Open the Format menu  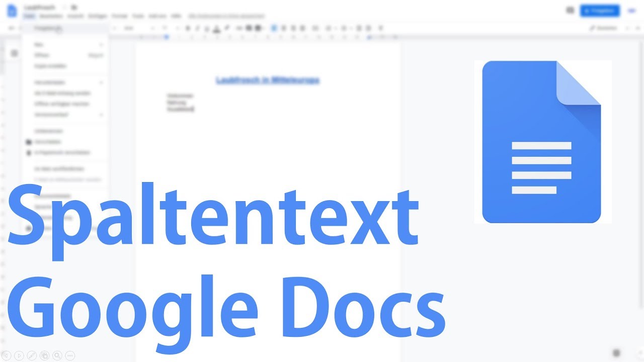pos(120,16)
